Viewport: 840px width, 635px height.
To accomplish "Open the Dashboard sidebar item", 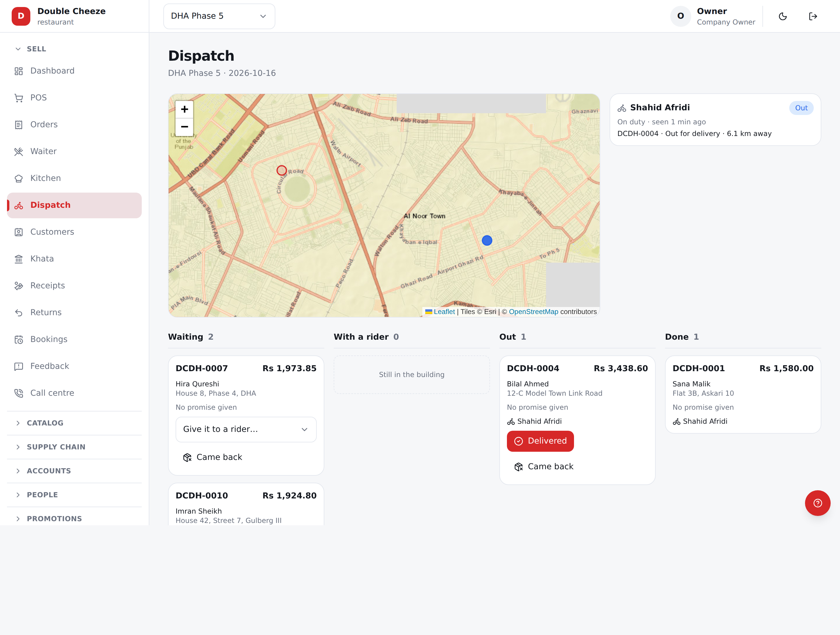I will [74, 71].
